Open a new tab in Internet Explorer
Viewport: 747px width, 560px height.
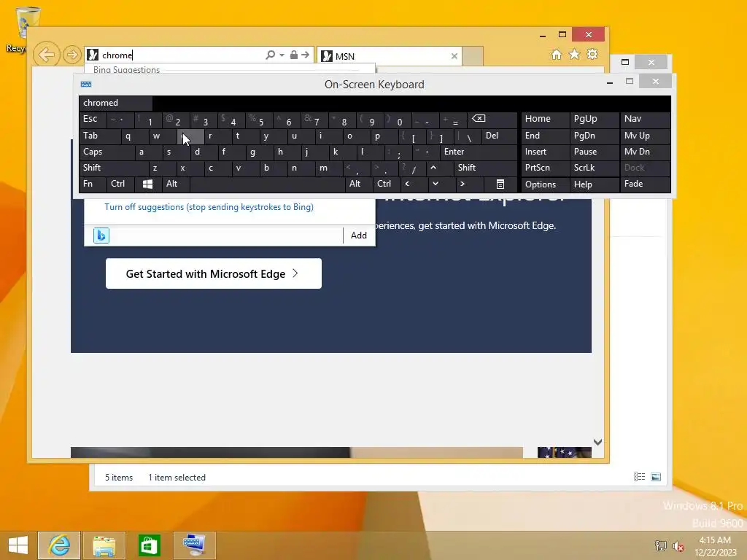tap(473, 56)
